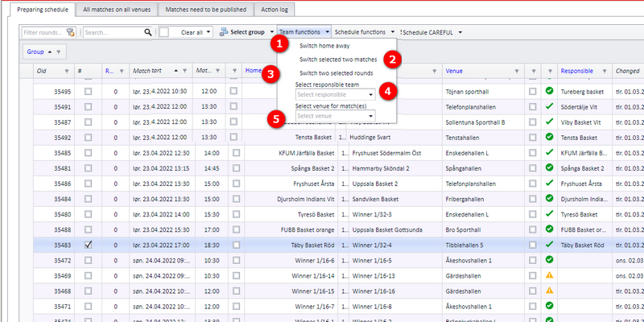Open the Select venue combo box
644x322 pixels.
(x=335, y=116)
